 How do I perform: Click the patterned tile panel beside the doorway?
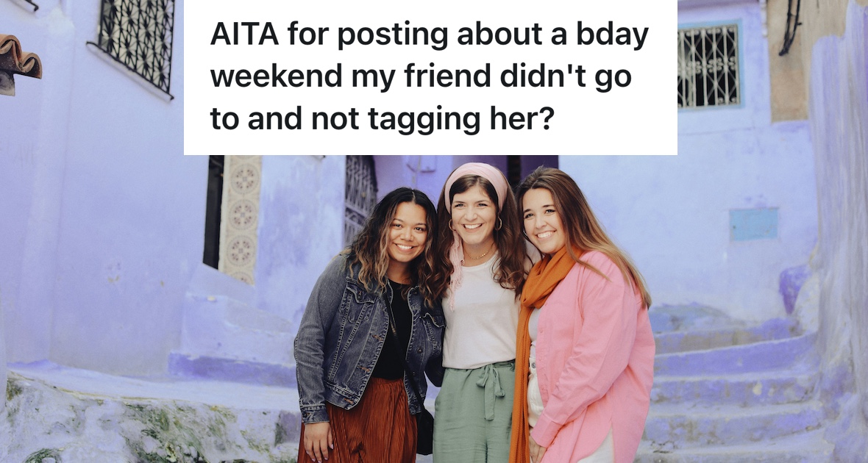click(x=240, y=219)
